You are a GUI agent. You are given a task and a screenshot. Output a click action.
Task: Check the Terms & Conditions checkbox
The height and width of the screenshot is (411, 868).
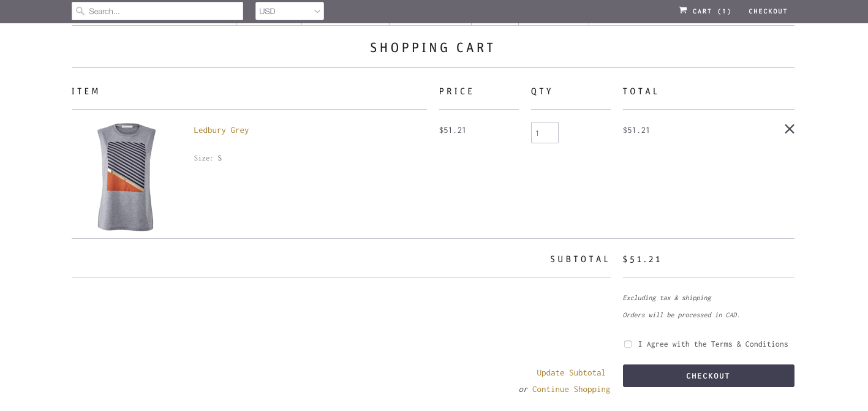(x=628, y=344)
